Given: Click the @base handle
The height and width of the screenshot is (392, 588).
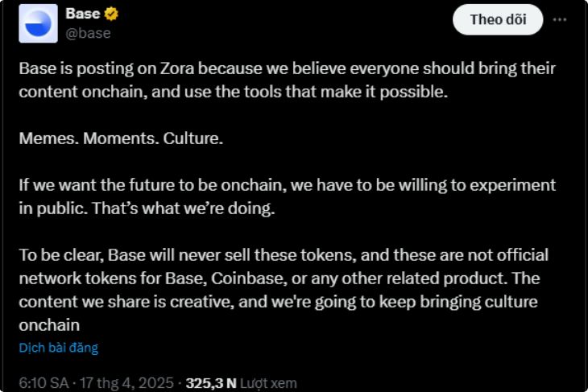Looking at the screenshot, I should click(88, 33).
